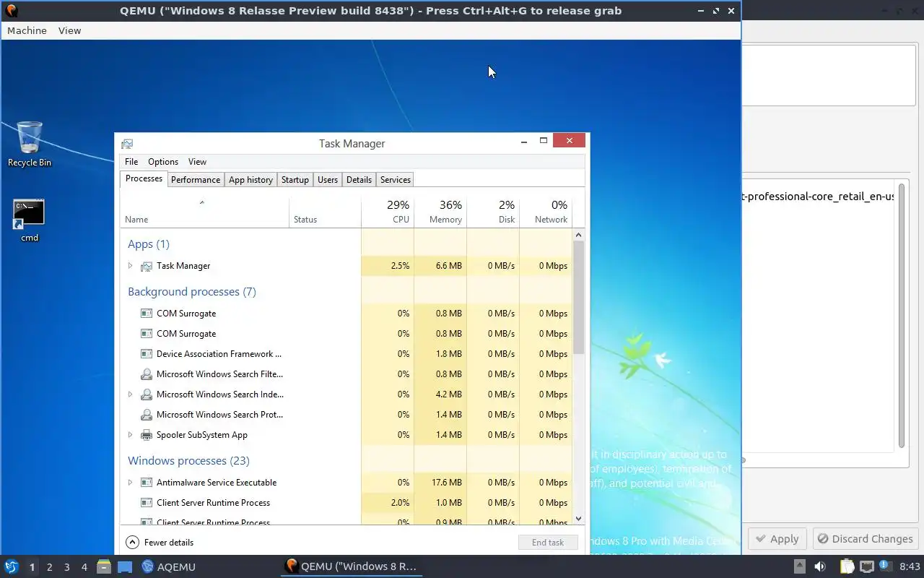Click the Microsoft Windows Search Protocol icon
The height and width of the screenshot is (578, 924).
coord(146,415)
